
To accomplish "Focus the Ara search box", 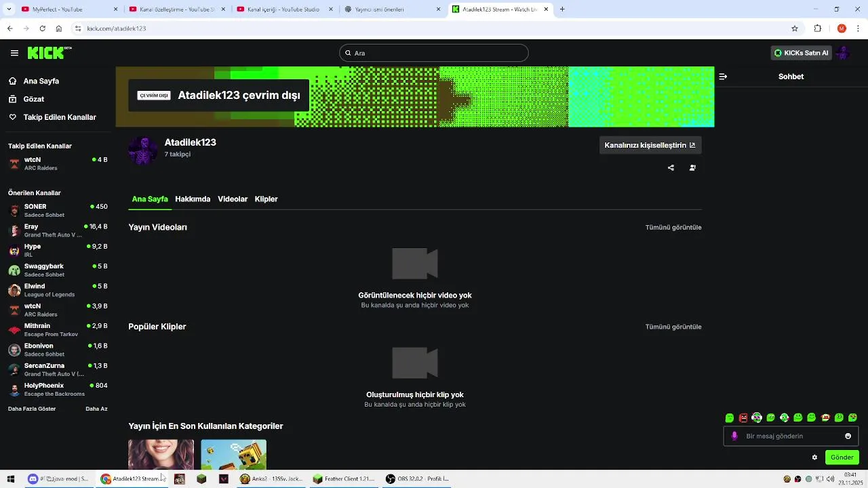I will 434,53.
